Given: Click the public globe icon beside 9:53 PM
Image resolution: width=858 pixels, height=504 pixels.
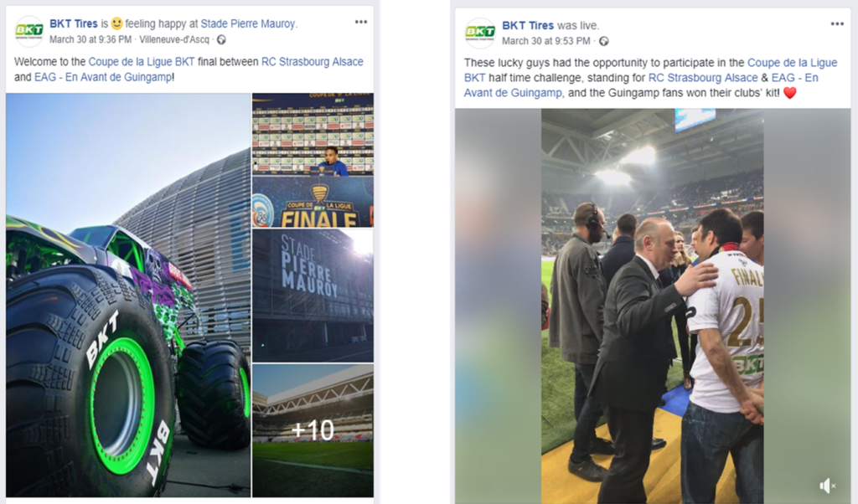Looking at the screenshot, I should (603, 41).
